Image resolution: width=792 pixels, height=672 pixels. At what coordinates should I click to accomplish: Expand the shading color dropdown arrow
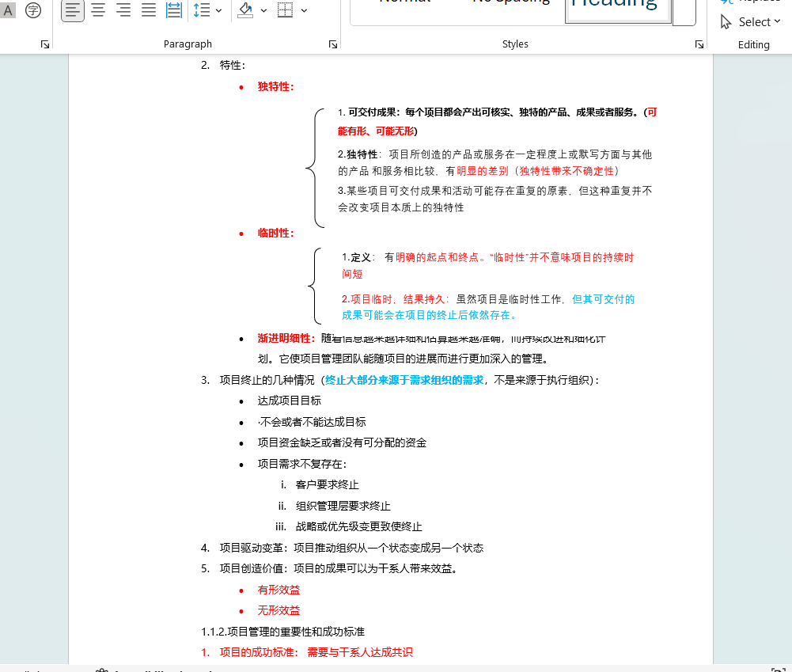(263, 10)
